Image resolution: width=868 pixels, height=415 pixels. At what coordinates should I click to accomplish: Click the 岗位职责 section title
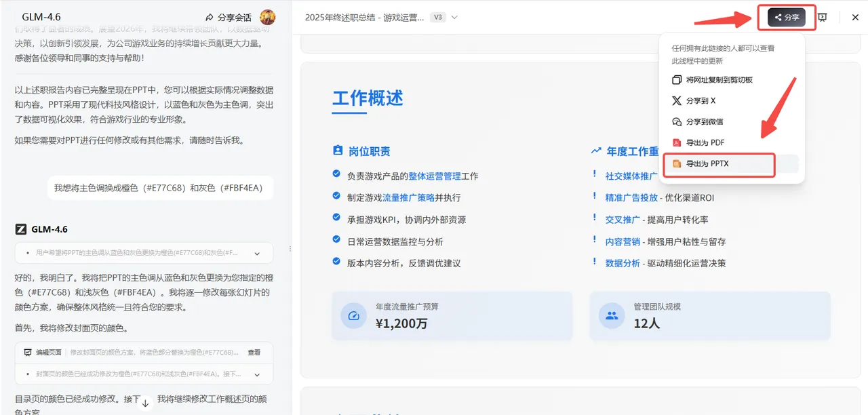point(370,151)
